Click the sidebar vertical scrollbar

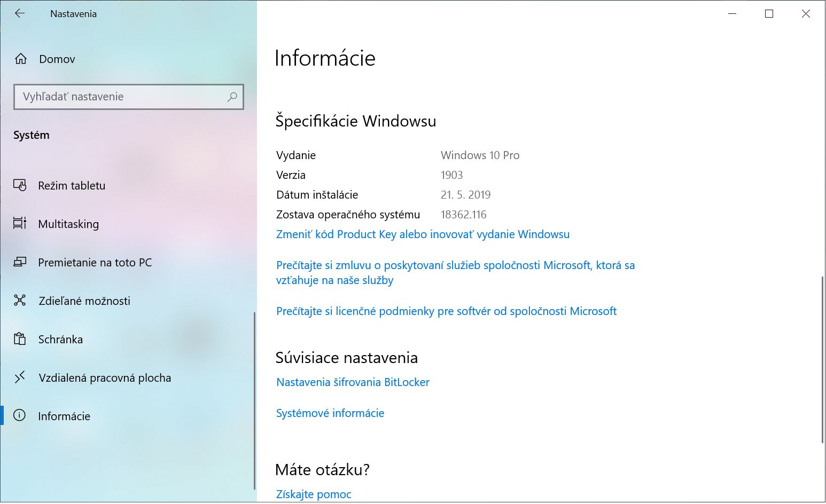point(254,400)
